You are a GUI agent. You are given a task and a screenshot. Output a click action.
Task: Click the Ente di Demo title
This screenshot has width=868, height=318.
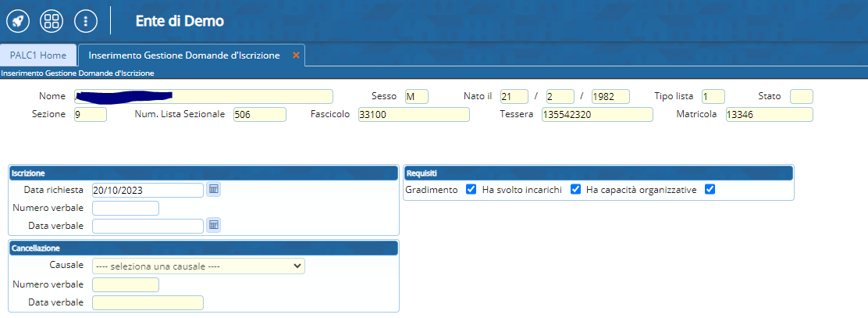(x=180, y=21)
